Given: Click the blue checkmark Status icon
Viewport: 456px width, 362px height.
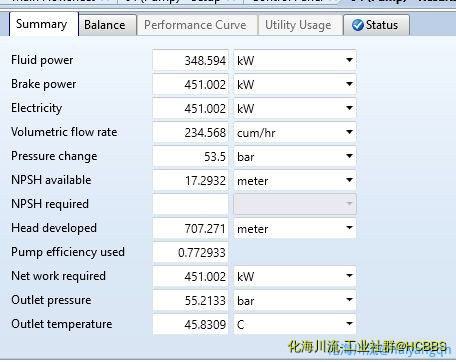Looking at the screenshot, I should pos(358,25).
